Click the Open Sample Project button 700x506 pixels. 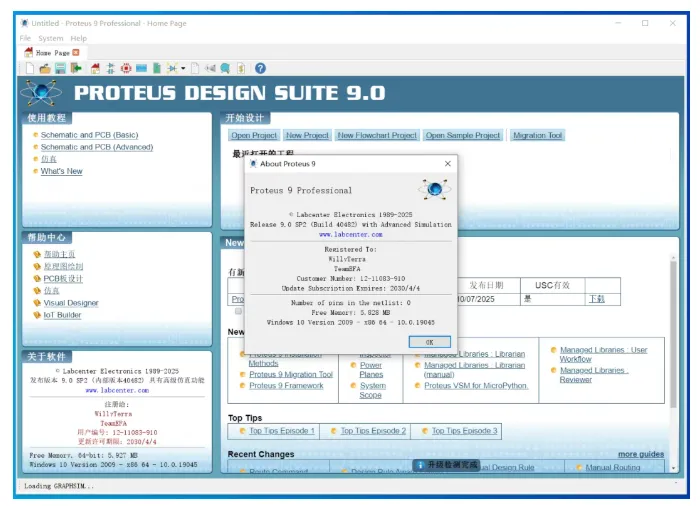462,135
